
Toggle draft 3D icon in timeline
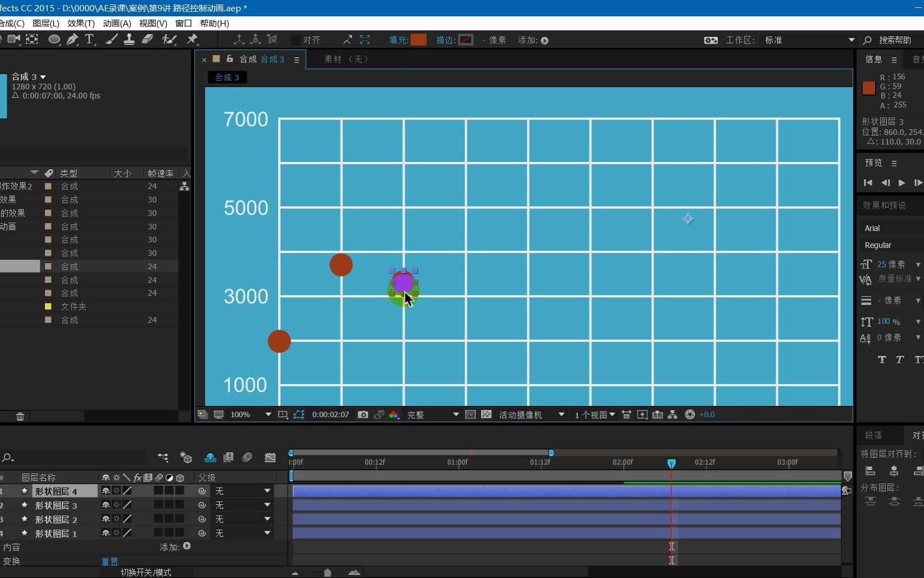186,458
